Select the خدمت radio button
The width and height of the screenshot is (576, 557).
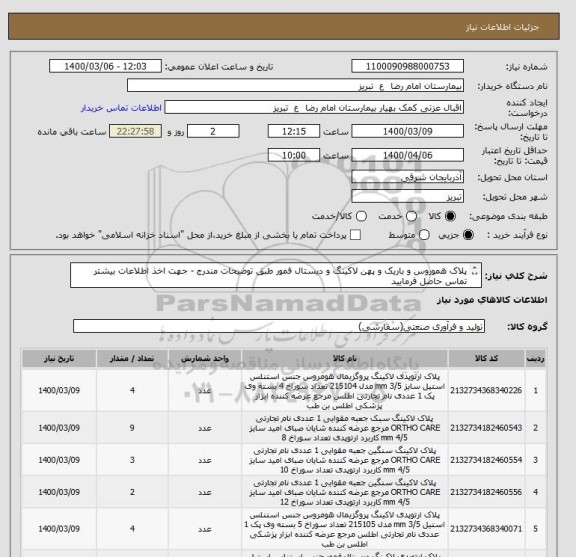pos(411,216)
